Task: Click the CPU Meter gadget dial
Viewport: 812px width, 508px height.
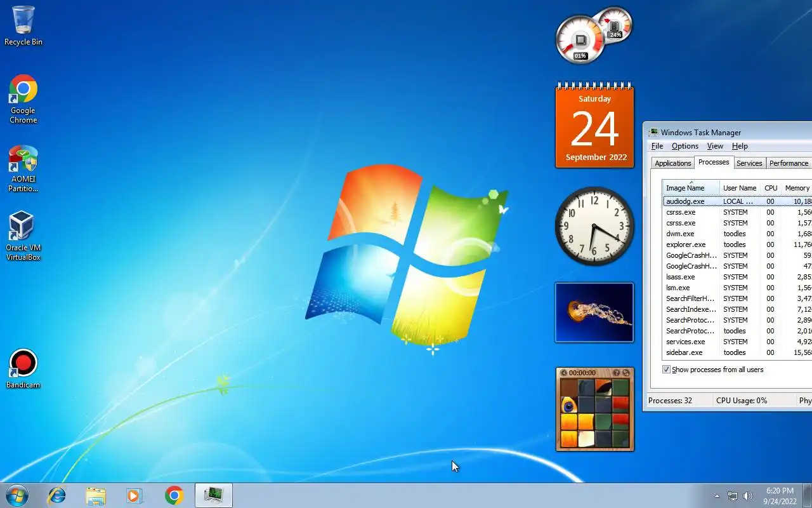Action: [580, 41]
